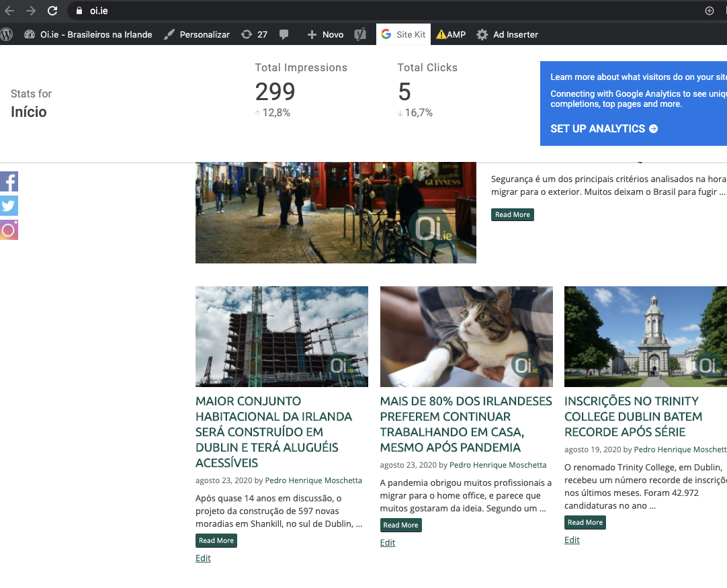Open INSCRIÇÕES NO TRINITY COLLEGE article
Screen dimensions: 727x588
pos(633,416)
